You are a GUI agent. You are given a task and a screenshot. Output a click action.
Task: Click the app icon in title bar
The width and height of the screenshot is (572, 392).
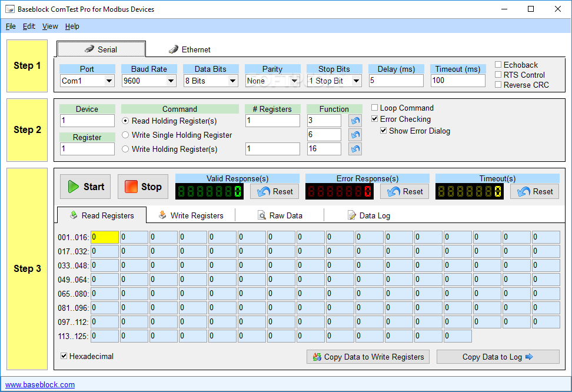[x=10, y=9]
